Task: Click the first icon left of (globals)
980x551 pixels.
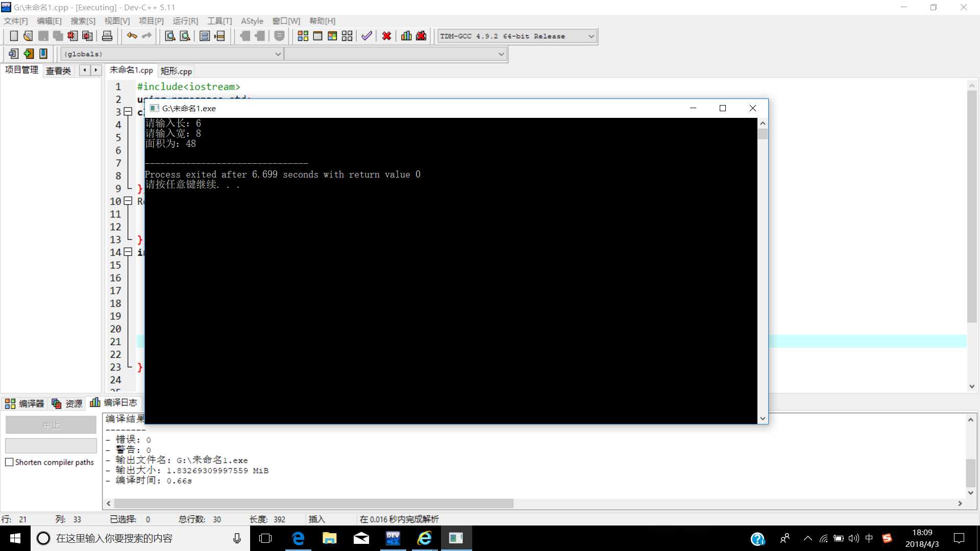Action: coord(14,54)
